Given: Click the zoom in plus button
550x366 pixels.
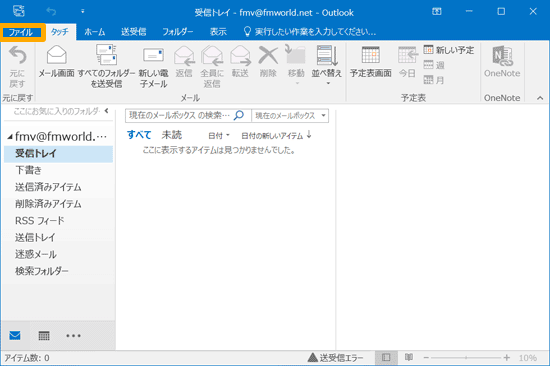Looking at the screenshot, I should (506, 358).
